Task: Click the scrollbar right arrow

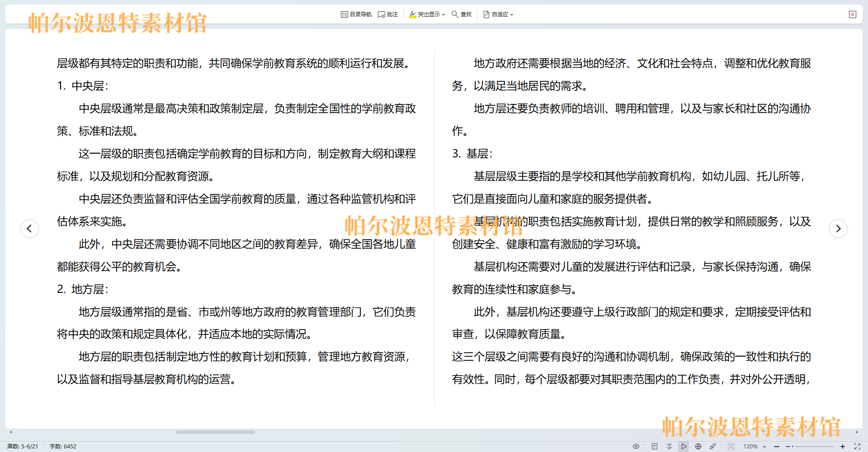Action: point(857,432)
